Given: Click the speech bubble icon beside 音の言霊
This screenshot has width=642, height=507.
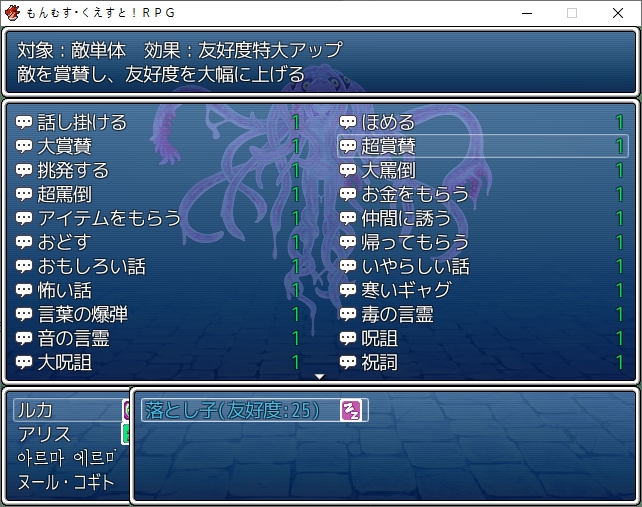Looking at the screenshot, I should [24, 339].
